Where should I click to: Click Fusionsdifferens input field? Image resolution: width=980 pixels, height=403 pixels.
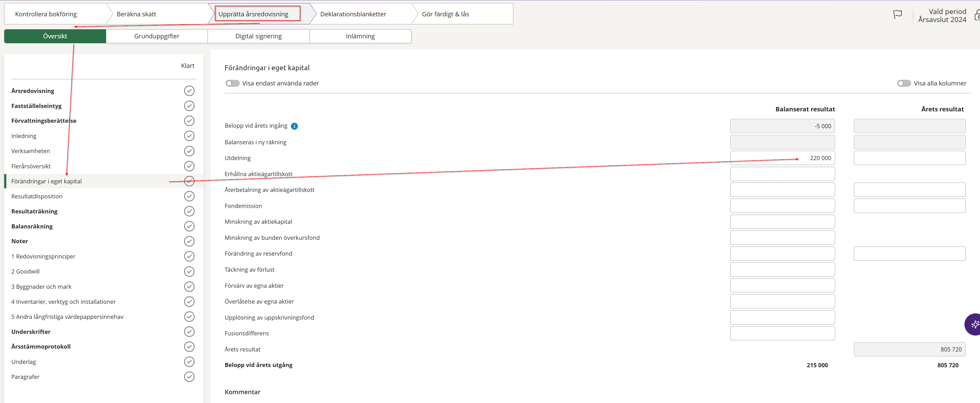(x=782, y=333)
